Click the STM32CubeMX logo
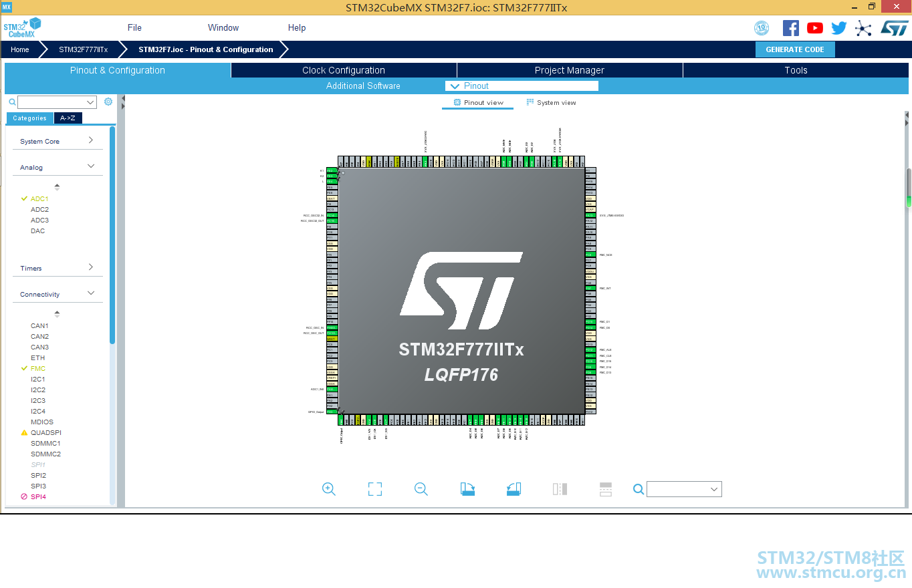This screenshot has height=588, width=912. tap(22, 28)
